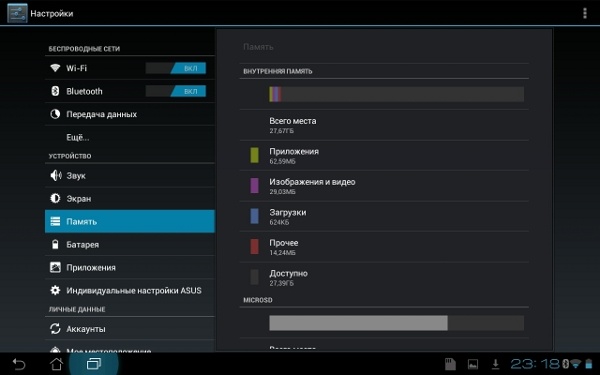Image resolution: width=600 pixels, height=375 pixels.
Task: Tap the olive Приложения color swatch
Action: (x=254, y=155)
